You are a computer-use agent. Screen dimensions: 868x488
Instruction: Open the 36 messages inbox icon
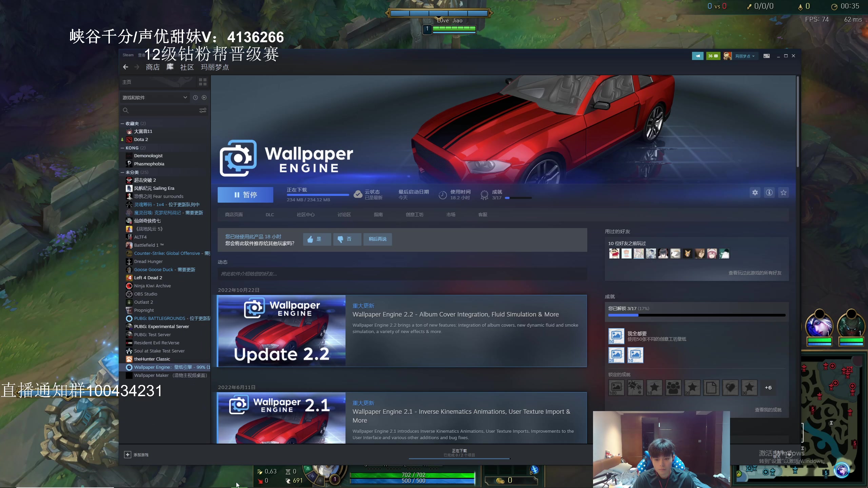(713, 56)
